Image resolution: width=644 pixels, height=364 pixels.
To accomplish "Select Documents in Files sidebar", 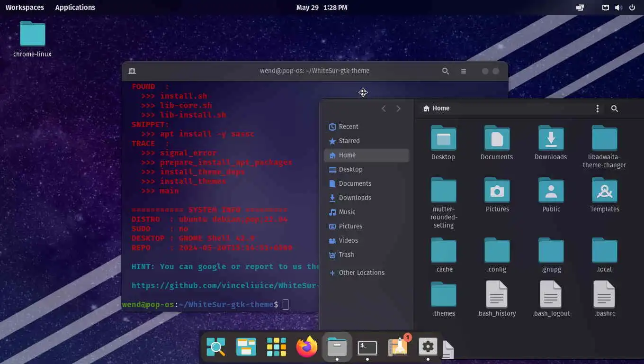I will (367, 183).
